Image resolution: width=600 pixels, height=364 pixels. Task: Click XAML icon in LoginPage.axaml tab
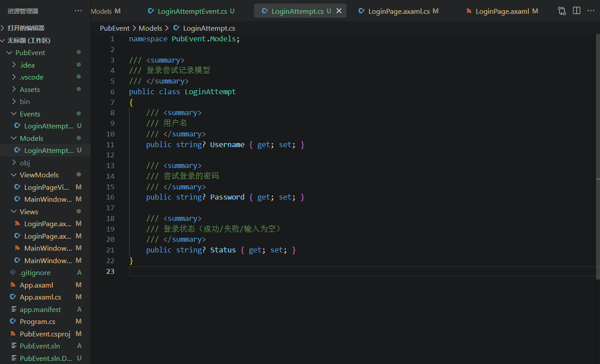click(x=469, y=11)
